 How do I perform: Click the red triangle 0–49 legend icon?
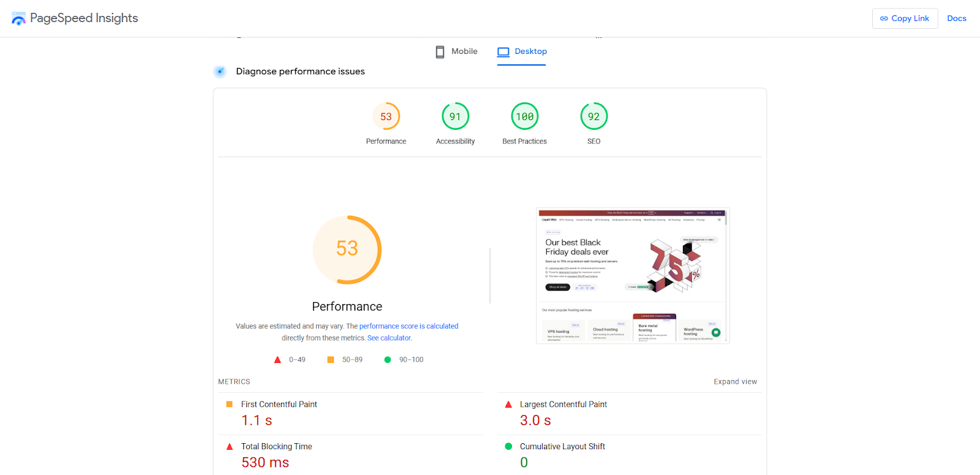pyautogui.click(x=277, y=360)
